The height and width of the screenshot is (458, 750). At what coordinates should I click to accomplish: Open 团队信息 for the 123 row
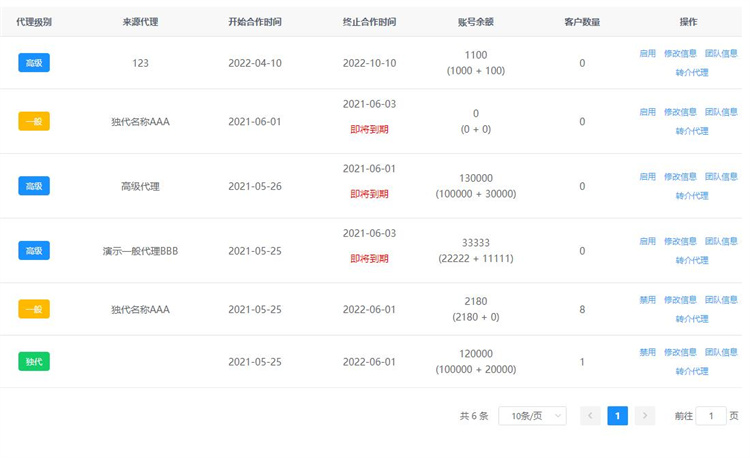721,54
